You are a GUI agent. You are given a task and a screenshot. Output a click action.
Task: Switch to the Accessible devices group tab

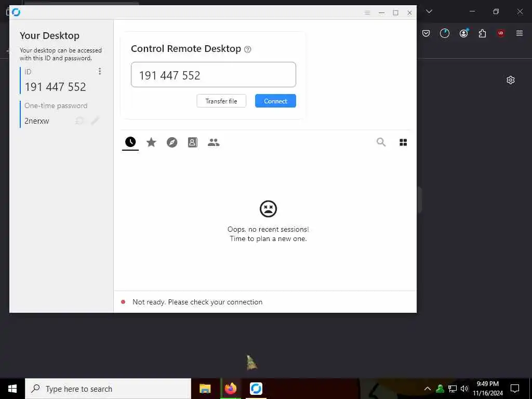point(214,142)
